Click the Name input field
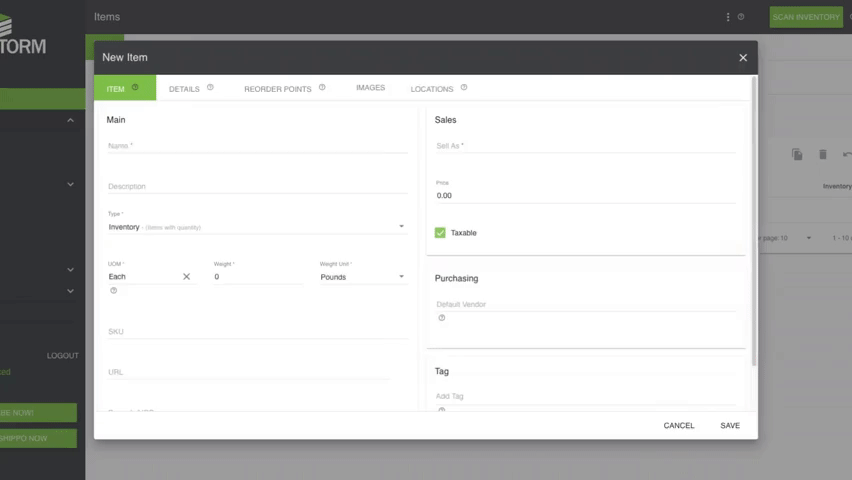Screen dimensions: 852x480 point(258,146)
